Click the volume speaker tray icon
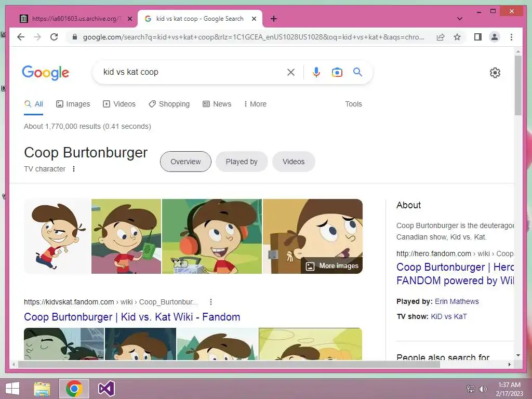Viewport: 532px width, 399px height. [483, 389]
